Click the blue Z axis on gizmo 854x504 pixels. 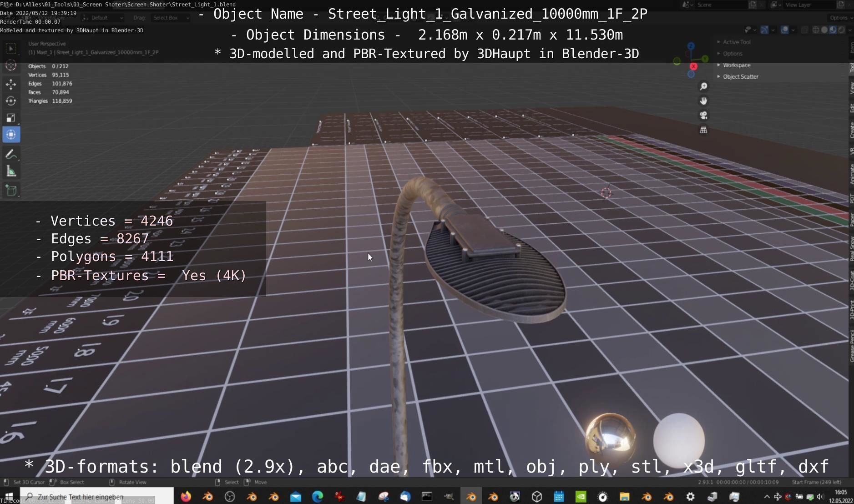pyautogui.click(x=691, y=46)
